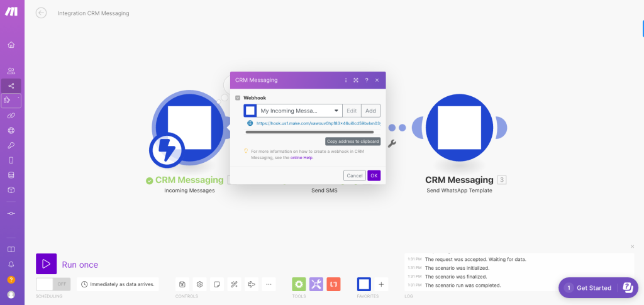Click the Edit webhook button
The image size is (644, 305).
coord(352,111)
